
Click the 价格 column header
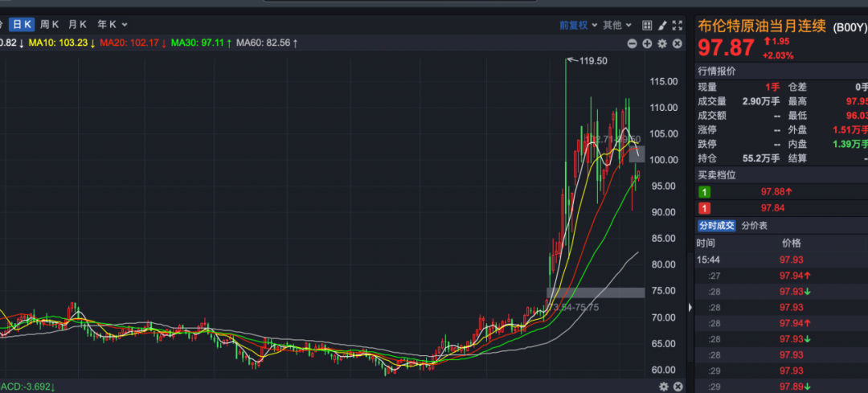(x=792, y=243)
